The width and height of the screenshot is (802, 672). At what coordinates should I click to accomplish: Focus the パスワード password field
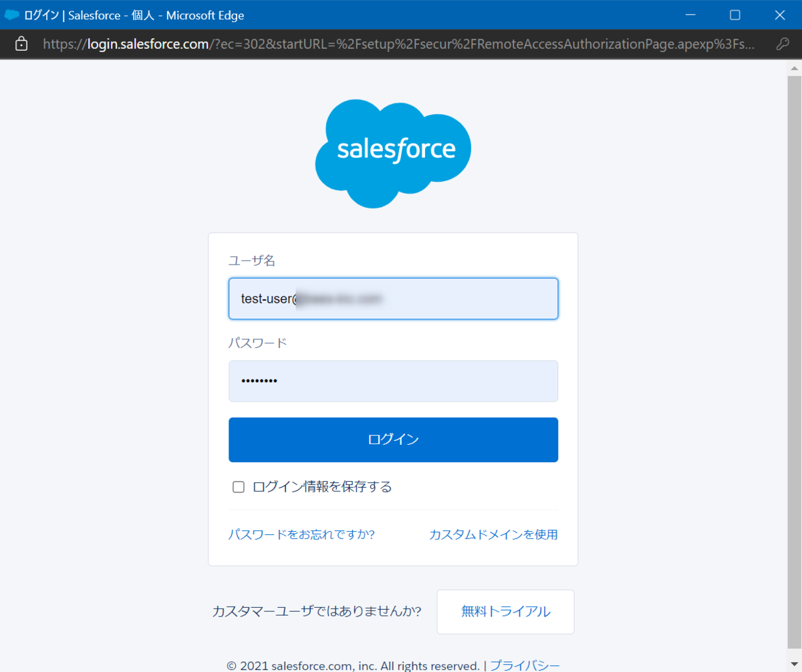point(393,381)
